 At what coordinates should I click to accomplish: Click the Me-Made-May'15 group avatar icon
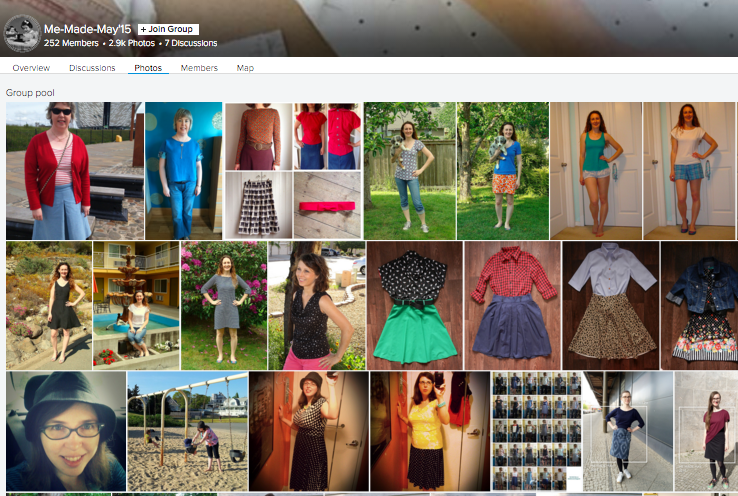[x=22, y=33]
